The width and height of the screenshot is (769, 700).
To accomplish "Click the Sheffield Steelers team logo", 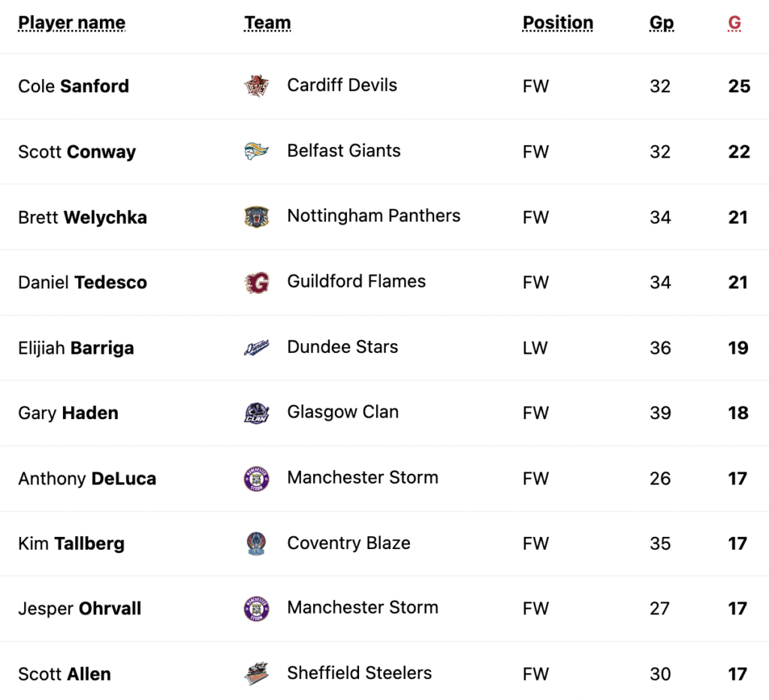I will 256,674.
